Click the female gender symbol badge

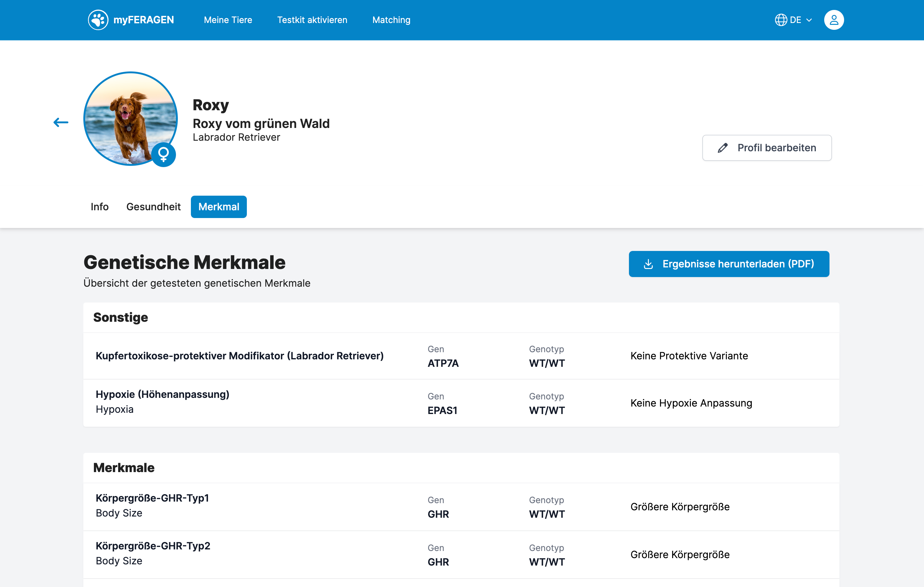pyautogui.click(x=164, y=154)
